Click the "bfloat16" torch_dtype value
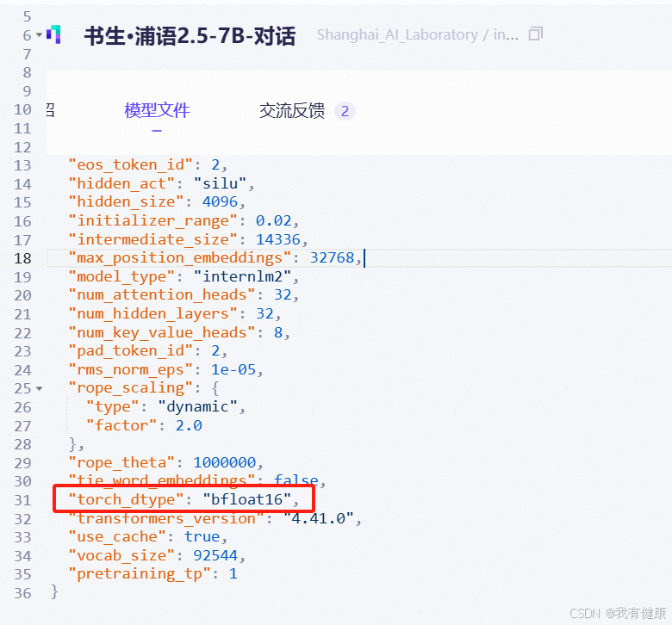The image size is (672, 625). [x=247, y=500]
